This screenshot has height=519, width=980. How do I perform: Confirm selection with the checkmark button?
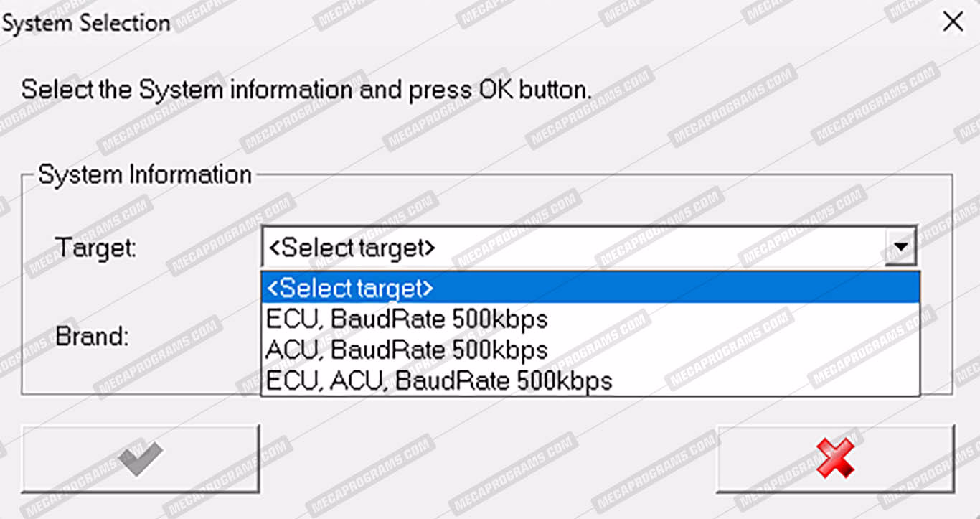pos(140,458)
